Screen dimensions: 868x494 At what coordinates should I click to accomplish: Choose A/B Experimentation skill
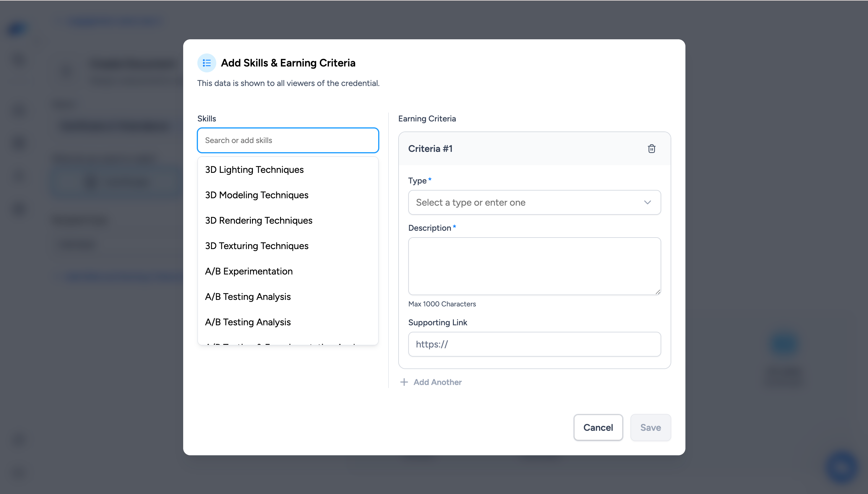pyautogui.click(x=249, y=272)
